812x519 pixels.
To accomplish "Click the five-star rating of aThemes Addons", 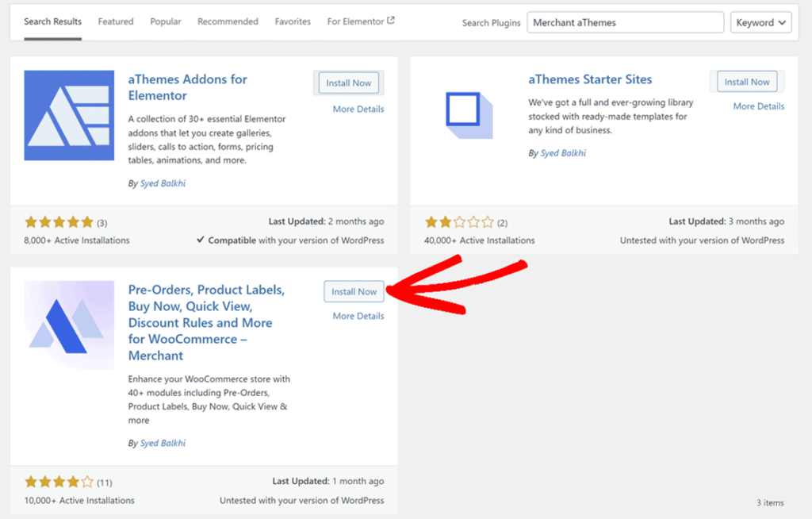I will pos(59,222).
